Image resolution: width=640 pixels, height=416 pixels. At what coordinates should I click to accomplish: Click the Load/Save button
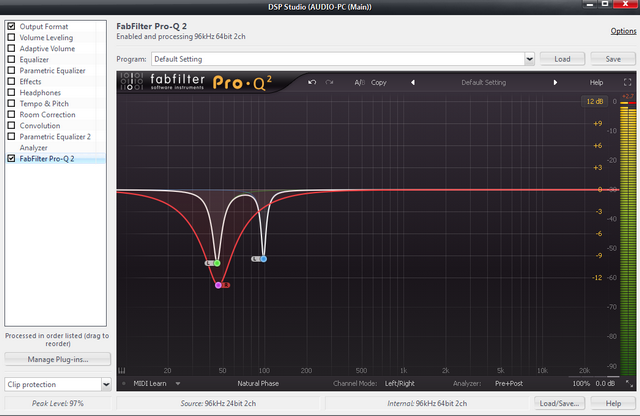tap(559, 403)
